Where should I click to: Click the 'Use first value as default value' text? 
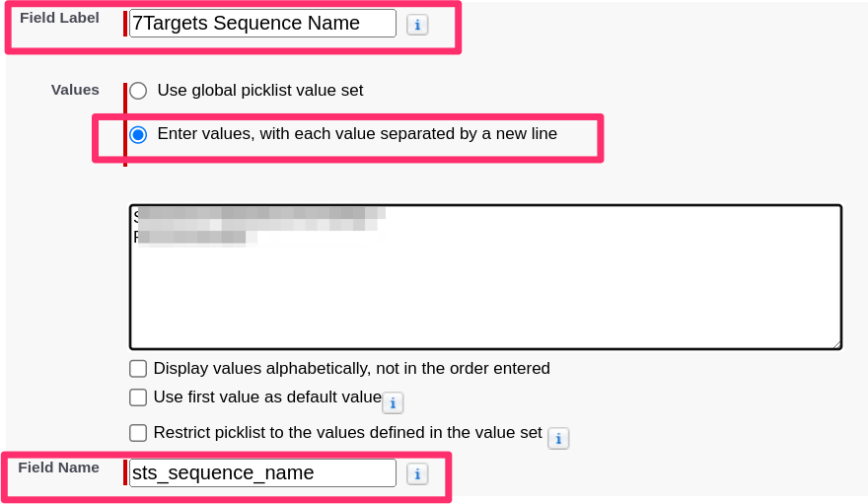pos(267,397)
